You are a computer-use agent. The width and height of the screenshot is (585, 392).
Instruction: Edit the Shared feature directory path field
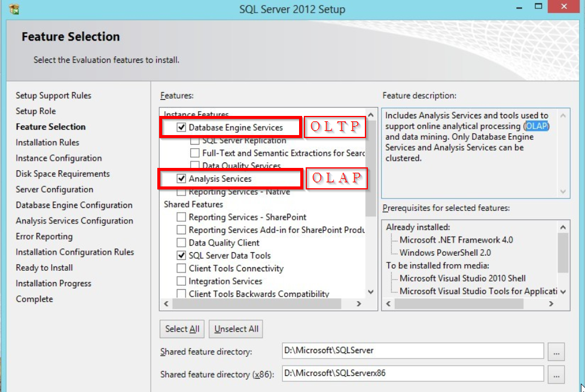413,351
